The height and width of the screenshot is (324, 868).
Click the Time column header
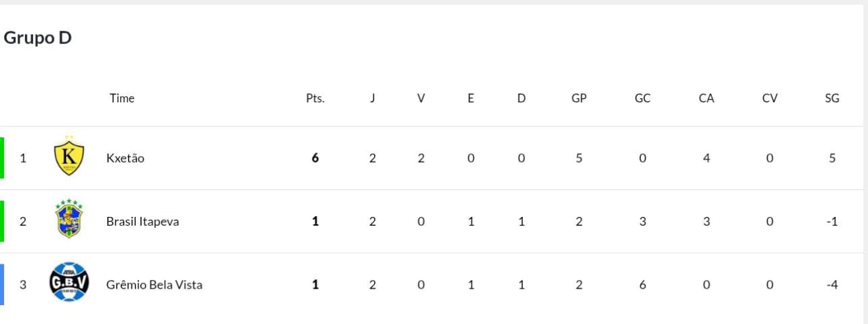[122, 98]
